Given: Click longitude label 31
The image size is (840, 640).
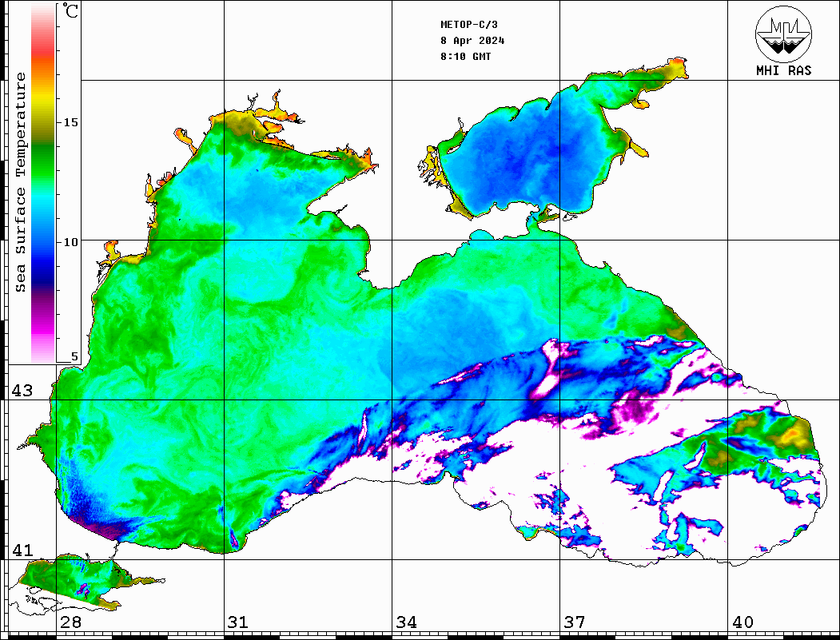Looking at the screenshot, I should point(238,622).
